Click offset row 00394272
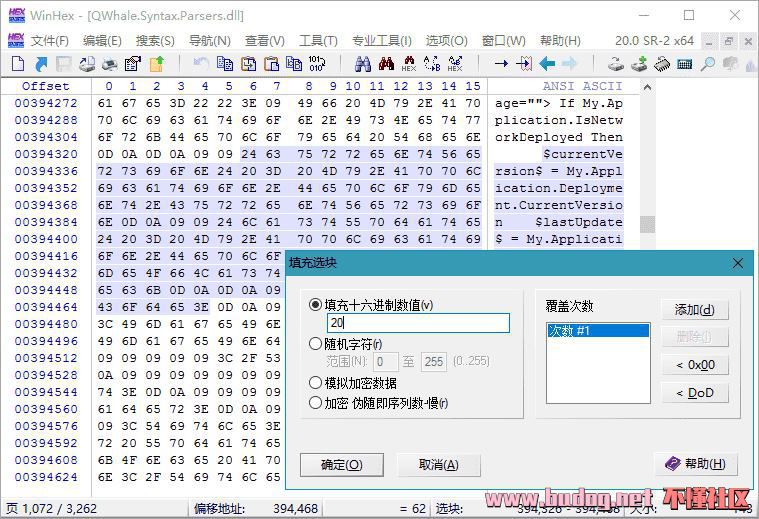 46,103
